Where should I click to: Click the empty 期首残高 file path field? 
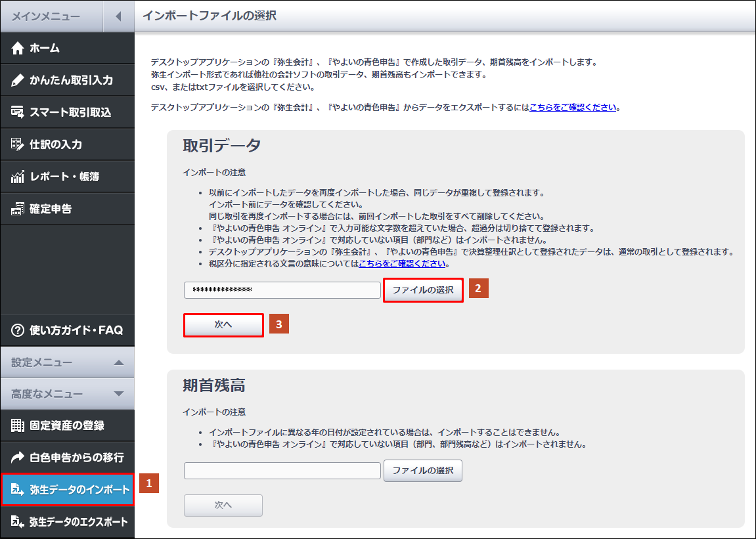pyautogui.click(x=282, y=471)
